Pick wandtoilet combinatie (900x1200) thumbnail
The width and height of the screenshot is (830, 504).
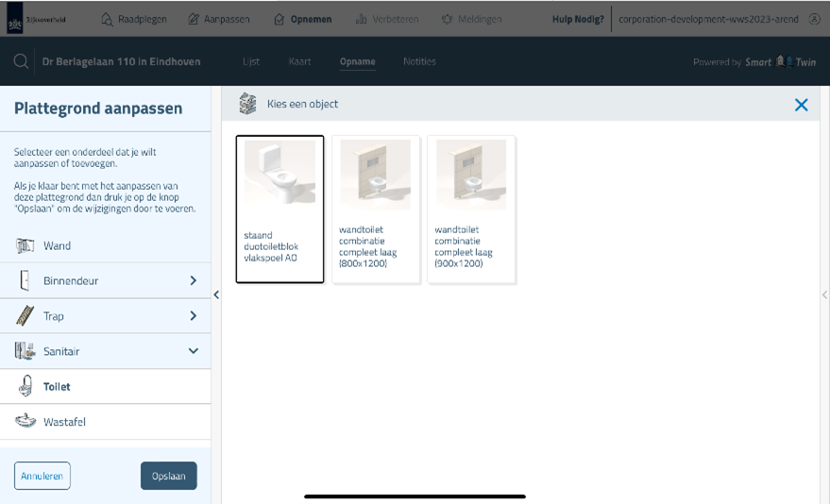tap(470, 174)
